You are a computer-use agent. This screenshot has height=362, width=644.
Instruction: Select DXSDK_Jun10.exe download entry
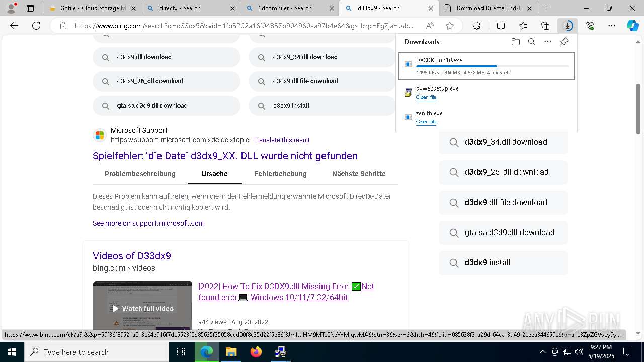point(486,66)
